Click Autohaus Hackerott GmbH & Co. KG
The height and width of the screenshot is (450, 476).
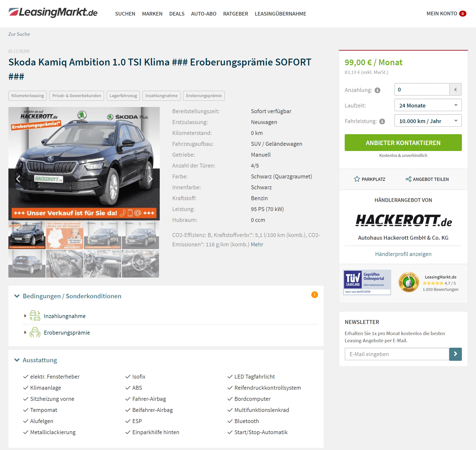click(x=403, y=238)
